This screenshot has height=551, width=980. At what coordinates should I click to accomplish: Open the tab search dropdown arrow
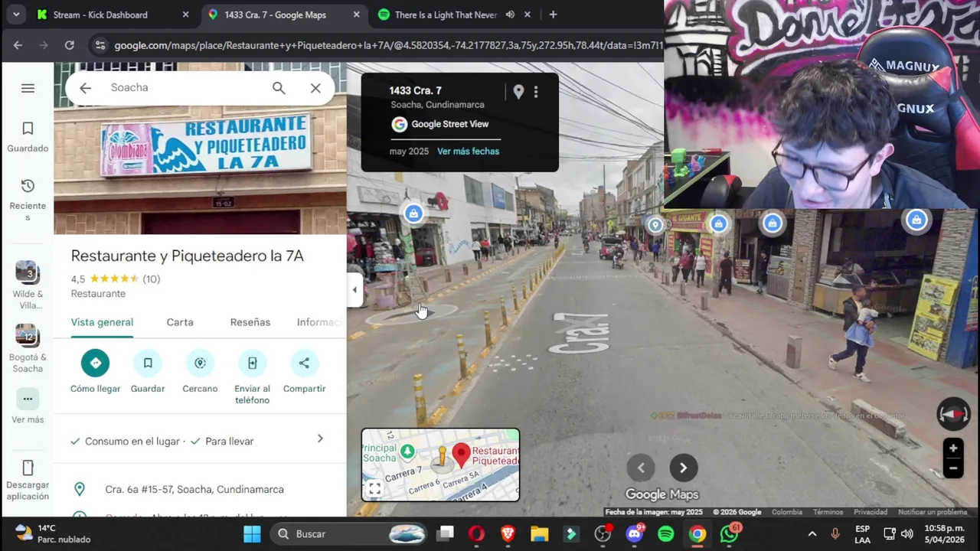[16, 15]
